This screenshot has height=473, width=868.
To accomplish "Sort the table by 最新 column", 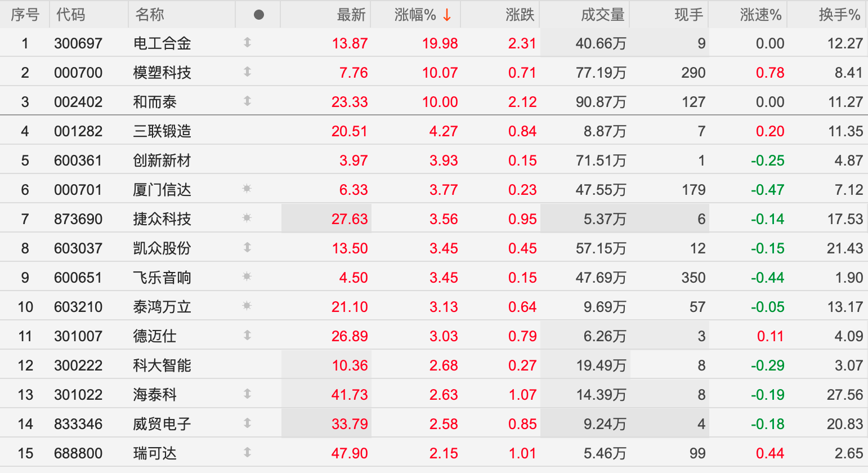I will pyautogui.click(x=351, y=15).
